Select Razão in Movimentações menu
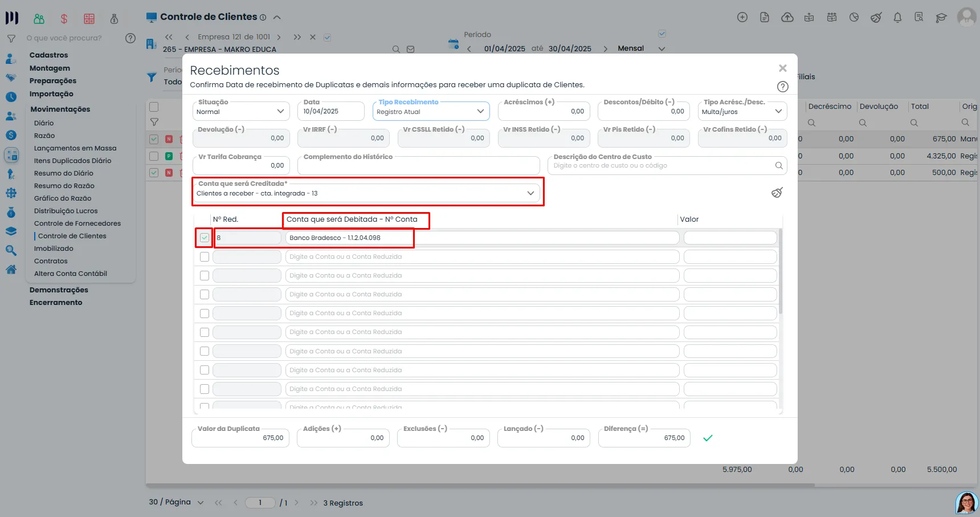Screen dimensions: 980x517 (44, 136)
